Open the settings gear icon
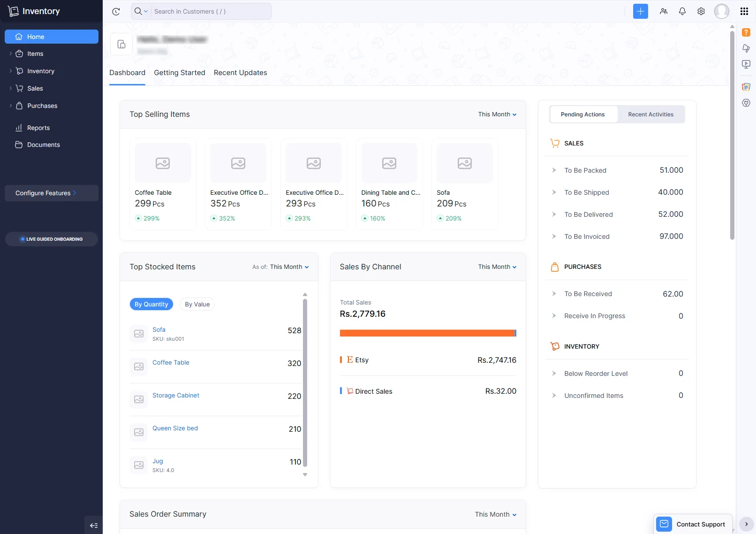This screenshot has width=756, height=534. point(701,11)
